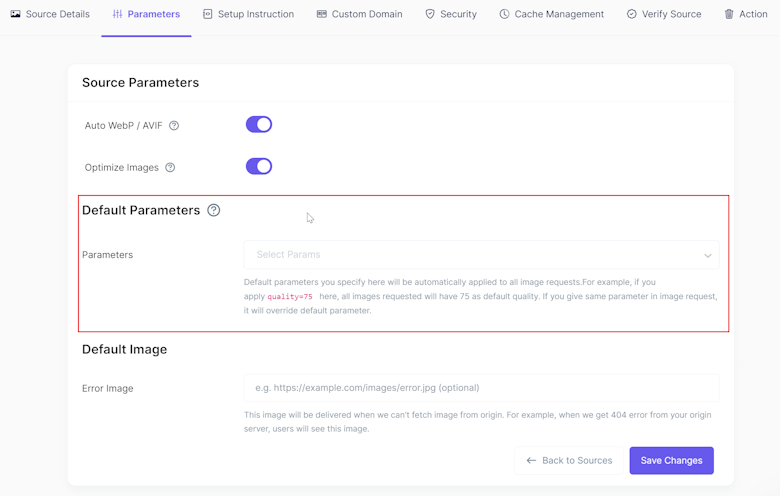Click the Setup Instruction code icon
Screen dimensions: 780x496
coord(207,14)
